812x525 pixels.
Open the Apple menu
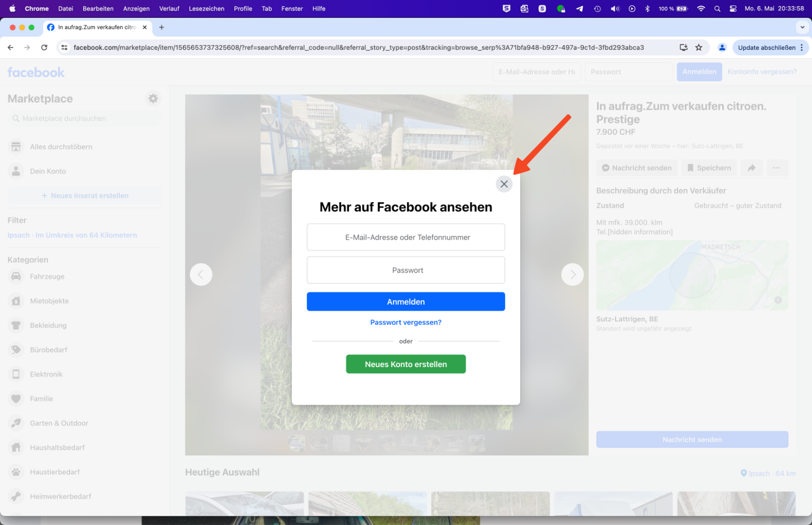point(12,9)
